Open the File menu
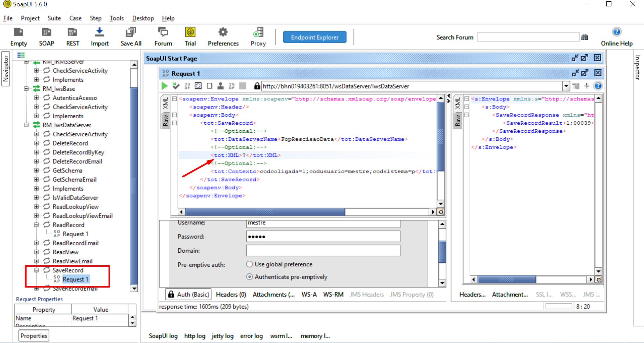The width and height of the screenshot is (644, 343). point(8,18)
